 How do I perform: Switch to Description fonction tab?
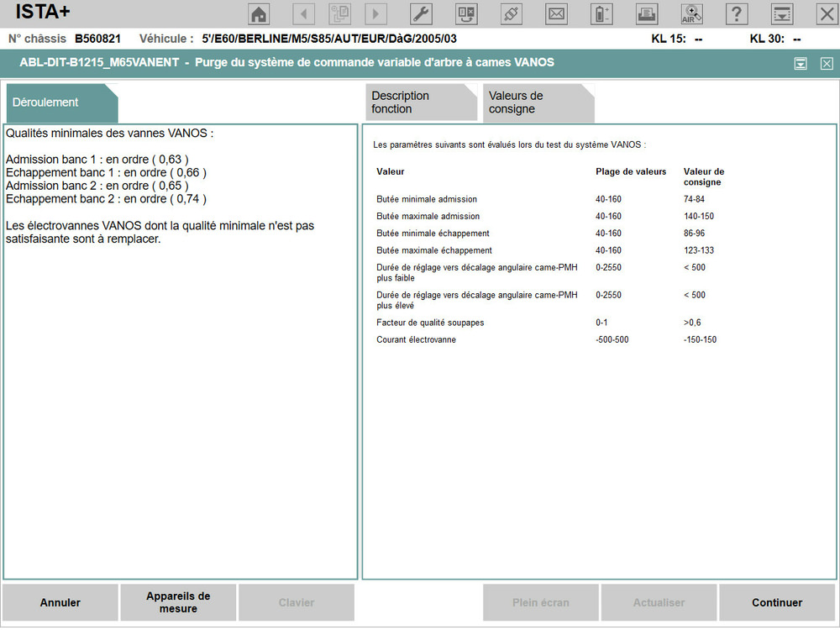pyautogui.click(x=421, y=102)
